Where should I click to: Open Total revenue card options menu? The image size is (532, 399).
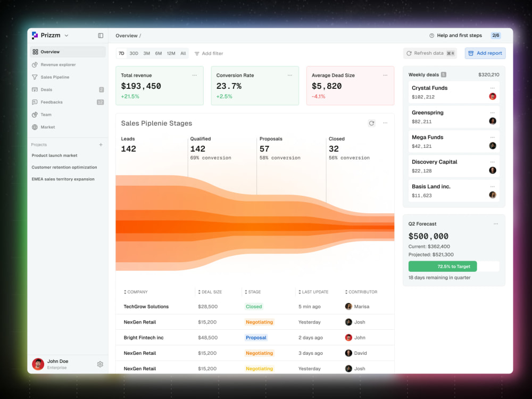click(194, 76)
